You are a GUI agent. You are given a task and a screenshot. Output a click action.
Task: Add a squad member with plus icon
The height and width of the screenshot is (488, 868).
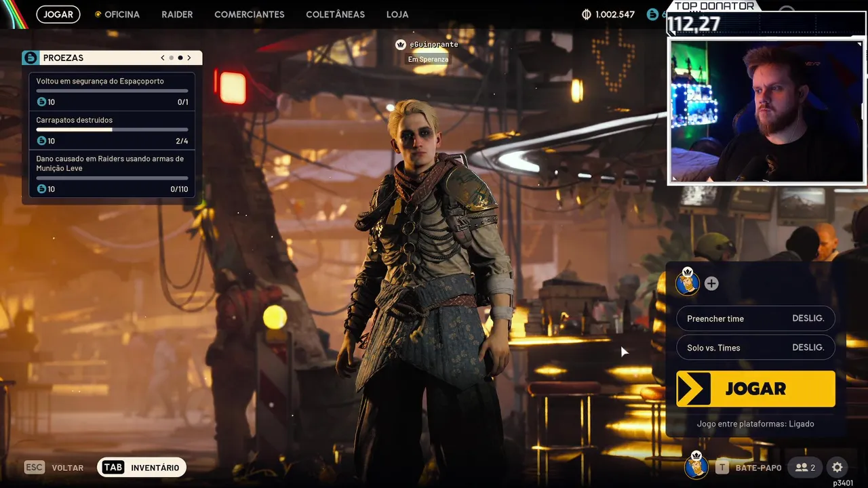pyautogui.click(x=711, y=283)
